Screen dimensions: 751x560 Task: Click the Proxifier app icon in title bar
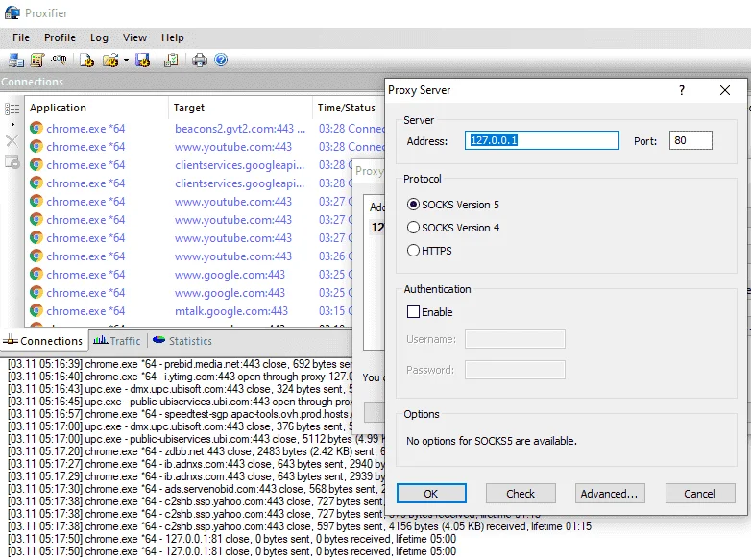[12, 12]
